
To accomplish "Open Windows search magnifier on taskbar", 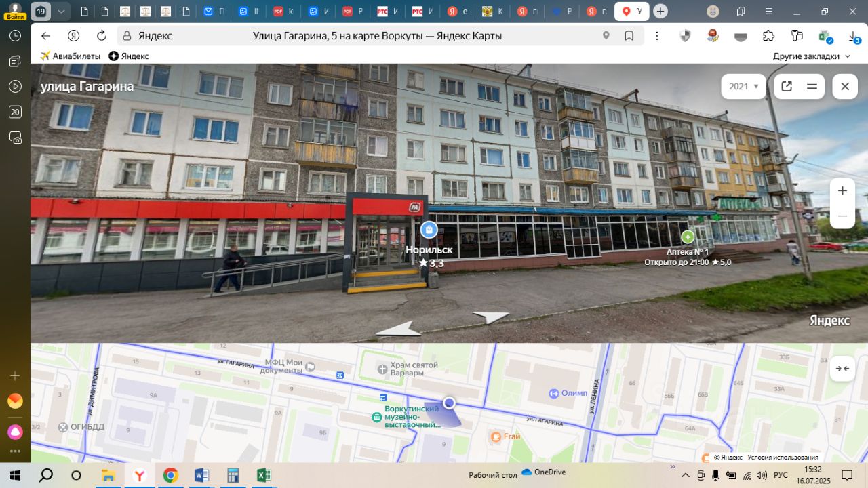I will pos(45,475).
